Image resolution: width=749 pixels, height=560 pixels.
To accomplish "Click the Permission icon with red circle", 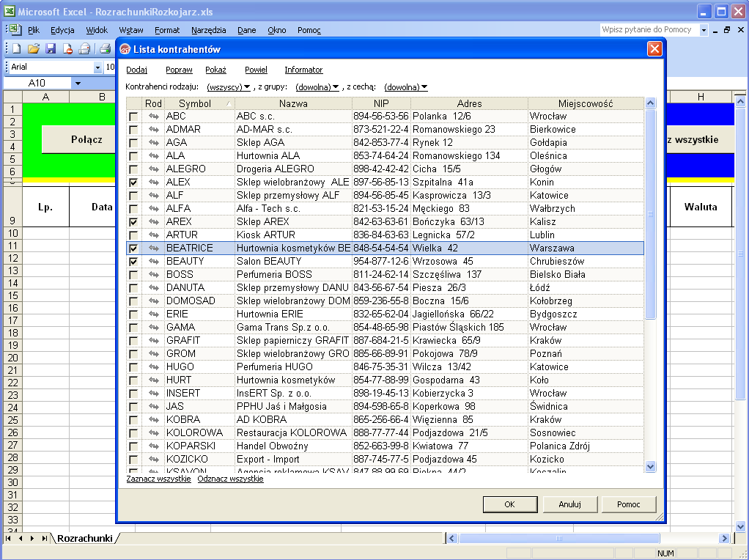I will pos(68,49).
